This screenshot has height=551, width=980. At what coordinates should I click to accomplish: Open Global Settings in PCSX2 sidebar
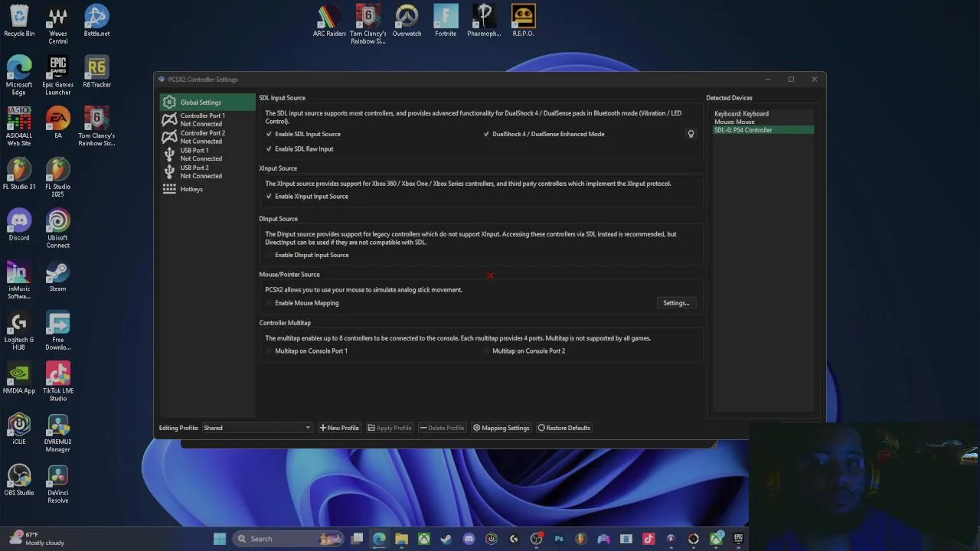(x=207, y=103)
